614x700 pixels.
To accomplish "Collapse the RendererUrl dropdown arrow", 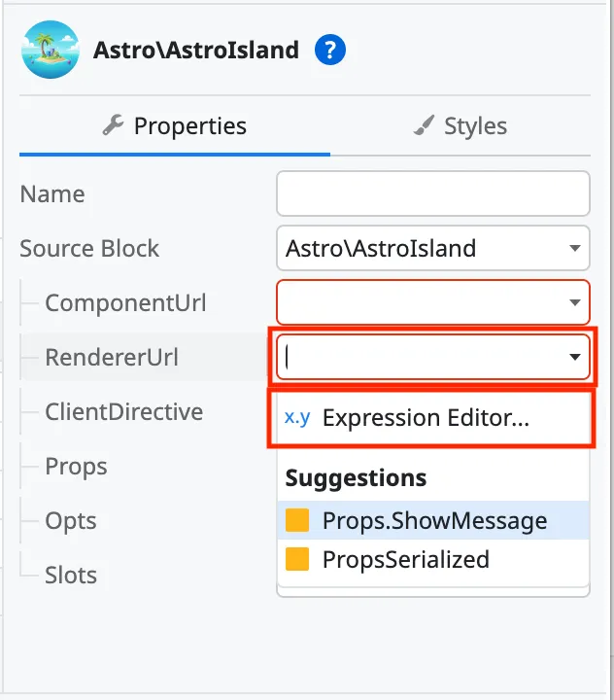I will point(575,358).
